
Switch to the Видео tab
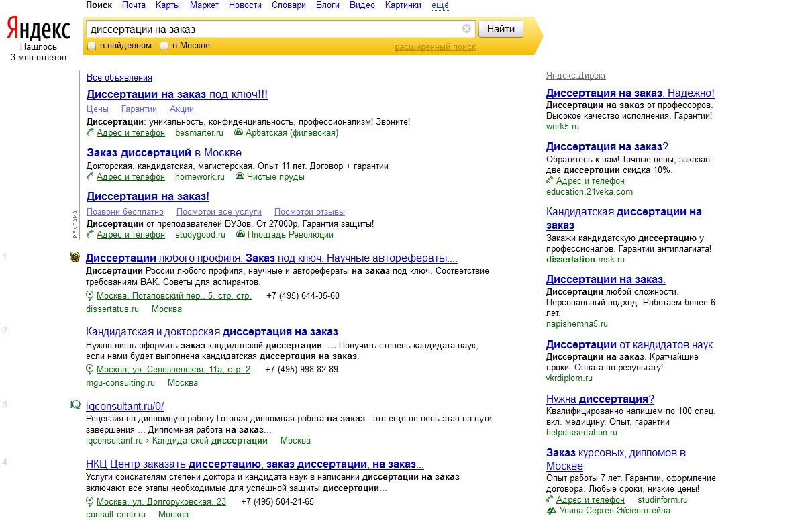(362, 5)
